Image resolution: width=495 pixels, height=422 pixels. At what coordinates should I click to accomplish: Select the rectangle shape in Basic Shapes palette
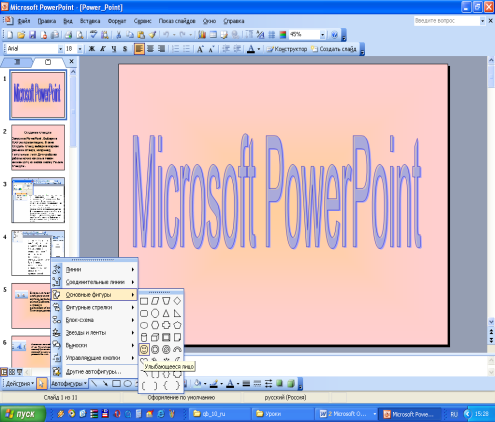144,301
